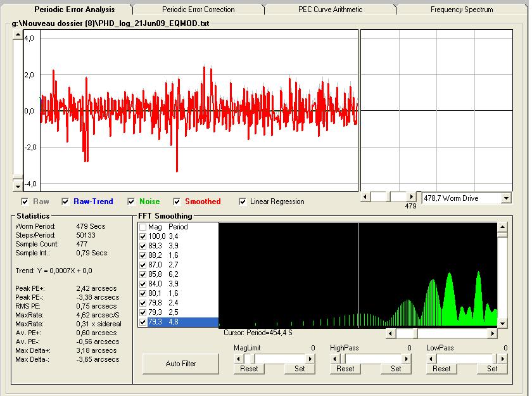Disable Linear Regression checkbox

242,201
